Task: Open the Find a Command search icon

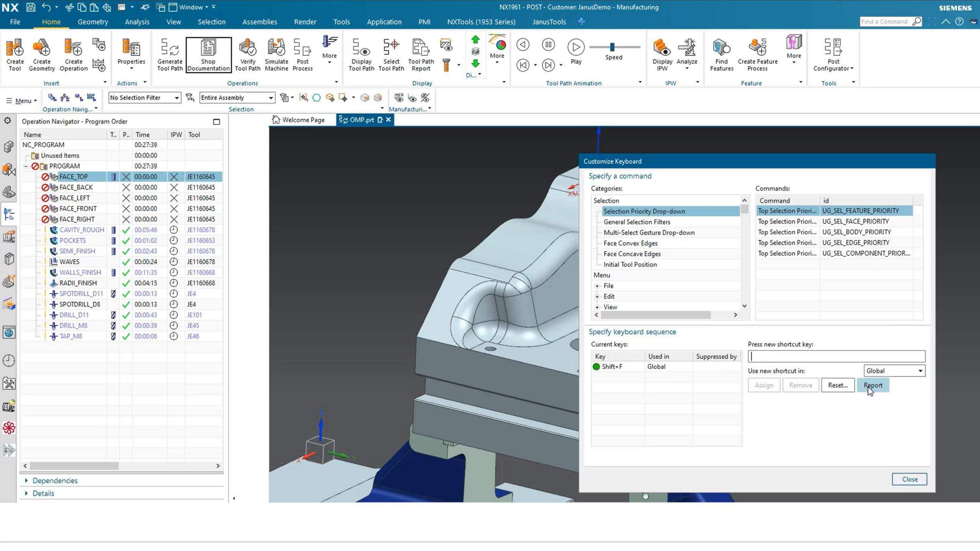Action: [x=916, y=21]
